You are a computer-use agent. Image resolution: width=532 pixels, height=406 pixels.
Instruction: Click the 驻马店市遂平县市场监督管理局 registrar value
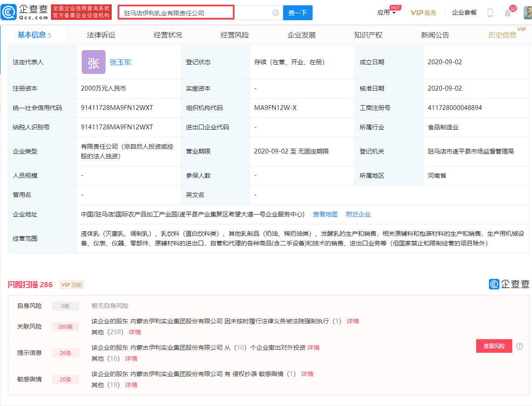tap(471, 152)
